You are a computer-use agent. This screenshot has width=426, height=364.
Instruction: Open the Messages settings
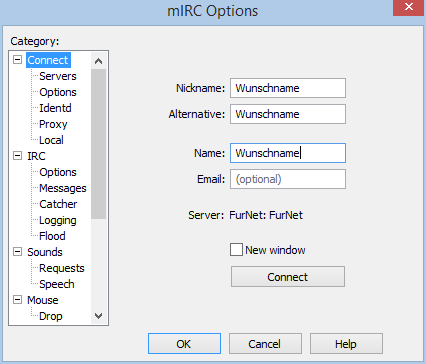point(63,188)
